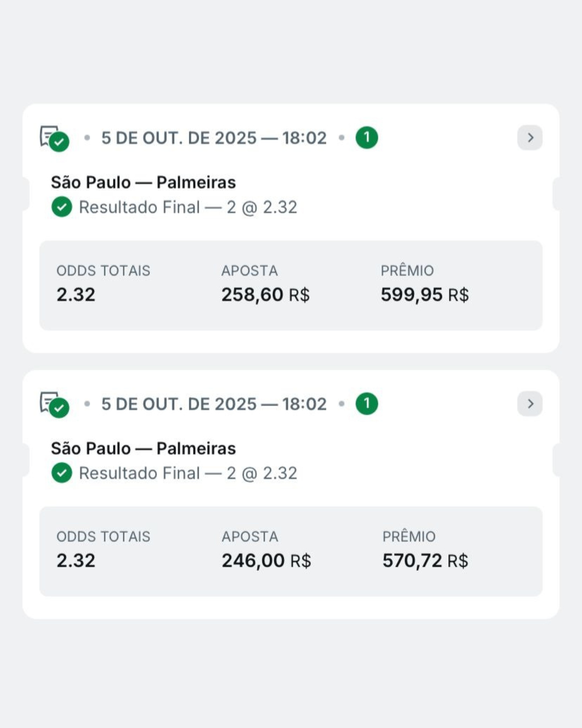The image size is (582, 728).
Task: Open the chevron arrow on the 258,60 R$ bet
Action: pos(530,138)
